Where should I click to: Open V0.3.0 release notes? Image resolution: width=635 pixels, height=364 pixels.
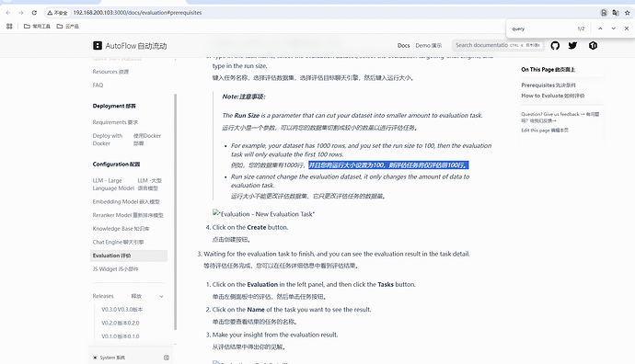(121, 310)
